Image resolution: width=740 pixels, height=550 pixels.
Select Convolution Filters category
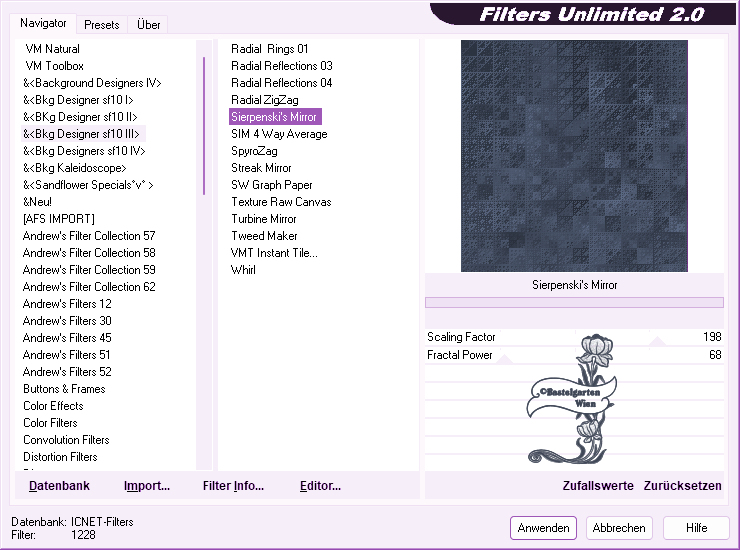(66, 440)
